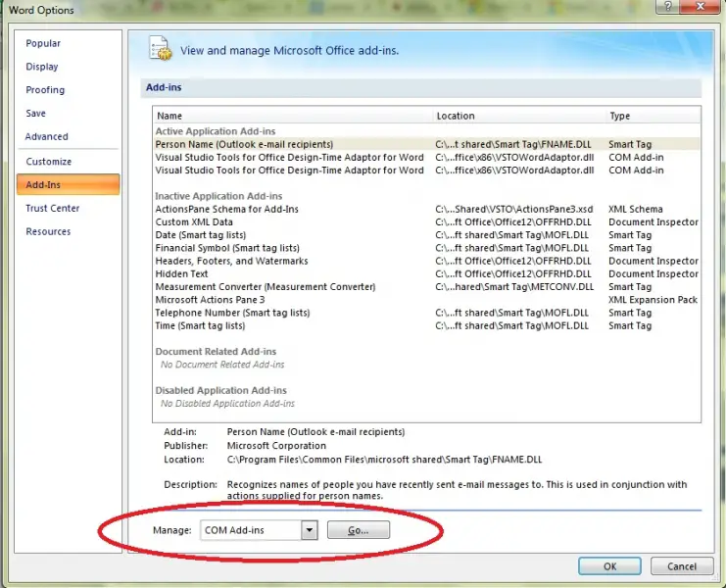This screenshot has width=726, height=588.
Task: Open the Popular options category
Action: pyautogui.click(x=43, y=43)
